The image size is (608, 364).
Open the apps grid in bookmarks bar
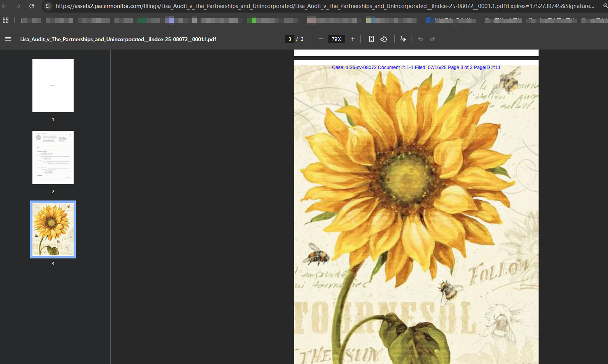pyautogui.click(x=6, y=20)
